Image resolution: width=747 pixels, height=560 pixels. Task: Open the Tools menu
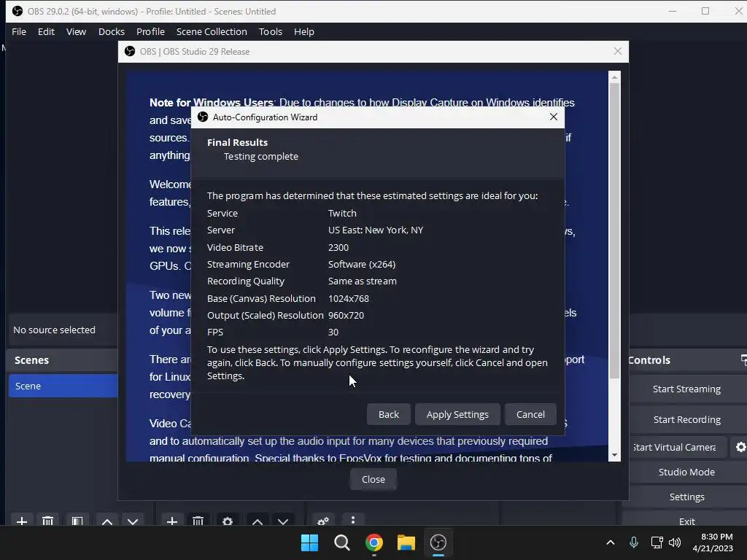coord(271,31)
